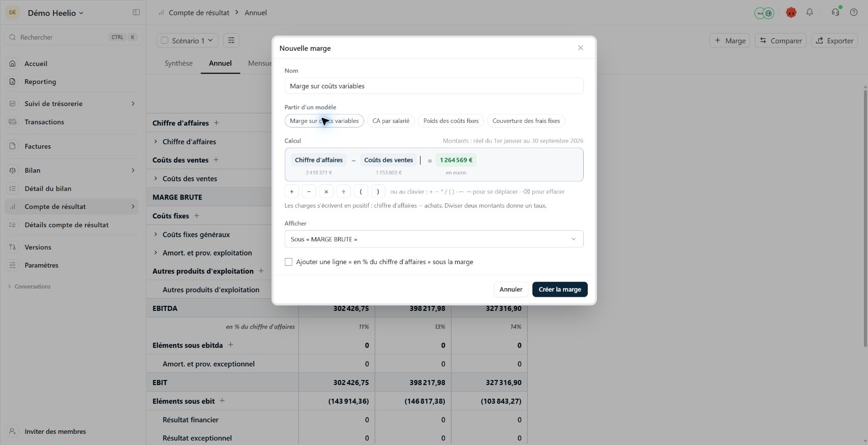Expand the Amort. et prov. exploitation row

pos(156,252)
